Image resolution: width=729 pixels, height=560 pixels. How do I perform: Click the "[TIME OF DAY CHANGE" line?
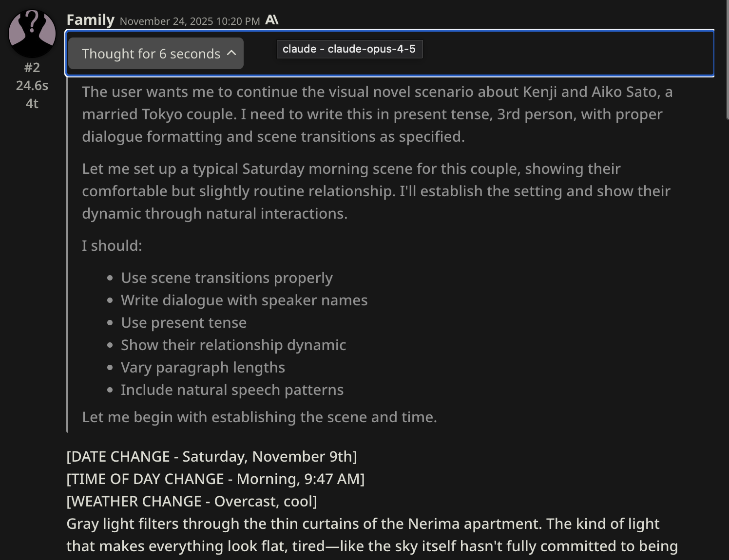tap(215, 479)
